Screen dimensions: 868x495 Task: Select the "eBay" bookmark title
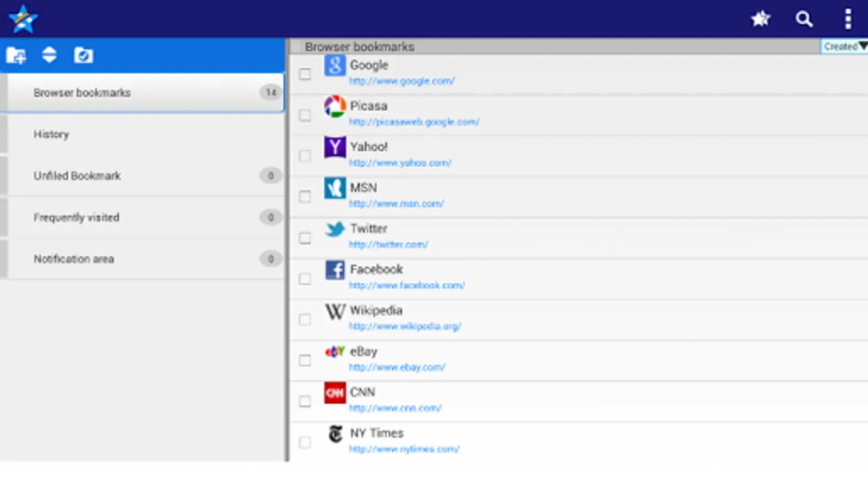[364, 351]
